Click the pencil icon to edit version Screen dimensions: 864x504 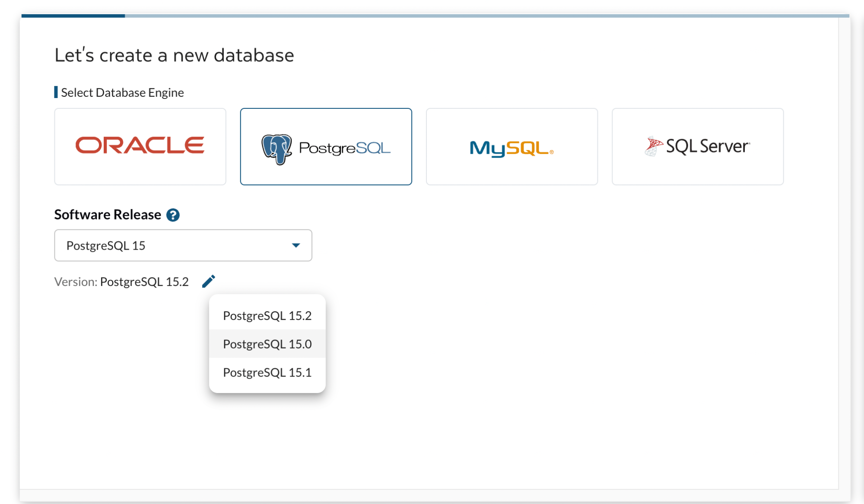pyautogui.click(x=209, y=281)
